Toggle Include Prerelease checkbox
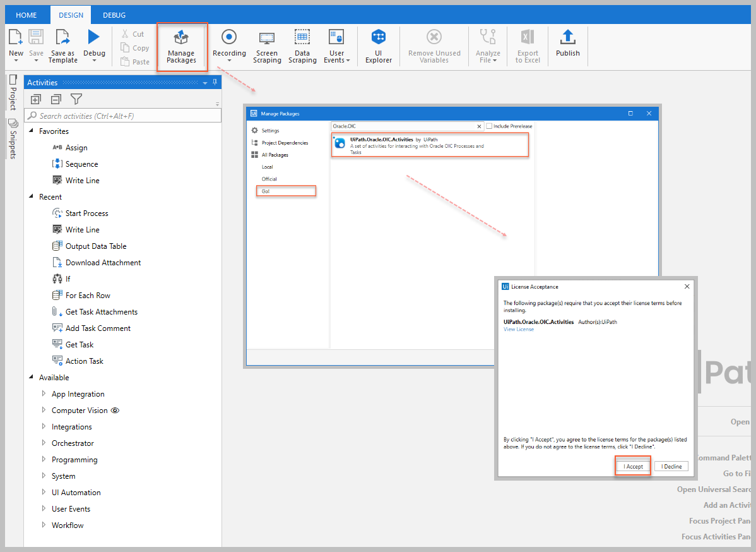 489,126
